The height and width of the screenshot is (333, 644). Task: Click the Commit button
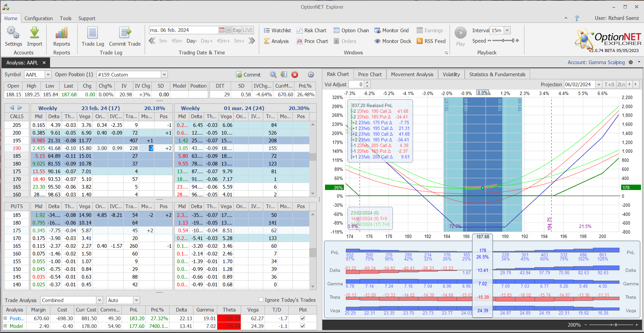(x=248, y=75)
